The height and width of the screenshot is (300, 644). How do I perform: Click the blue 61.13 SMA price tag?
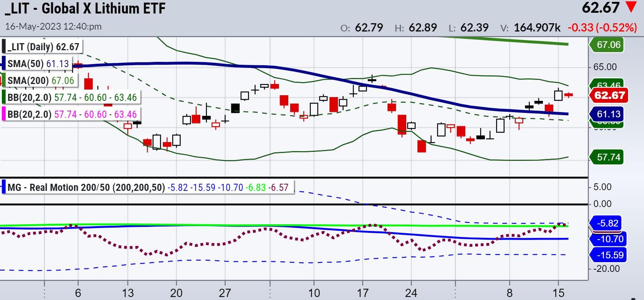(x=607, y=114)
